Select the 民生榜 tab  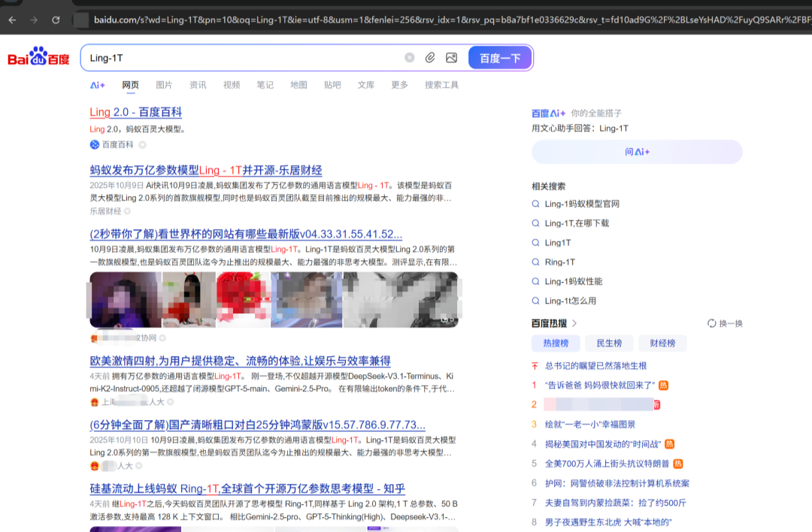tap(609, 343)
